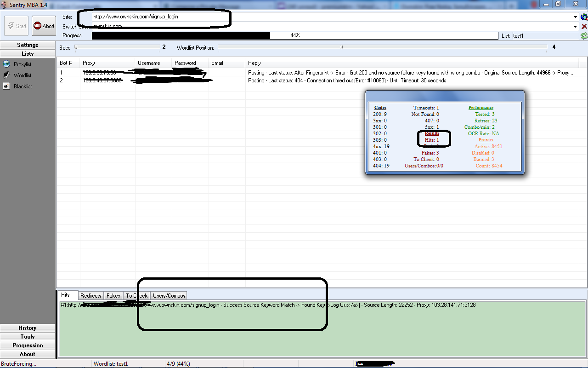The width and height of the screenshot is (588, 368).
Task: Open the Switch Site dropdown arrow
Action: [576, 27]
